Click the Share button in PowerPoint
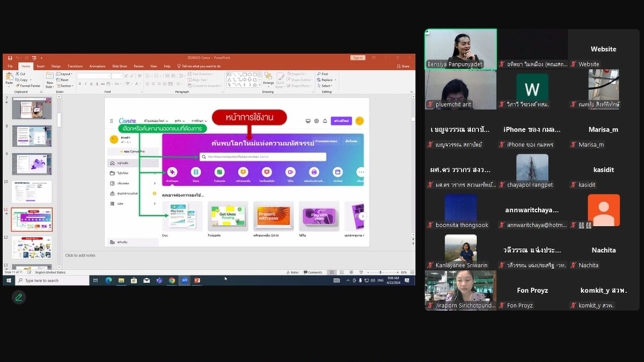The height and width of the screenshot is (362, 644). tap(403, 66)
